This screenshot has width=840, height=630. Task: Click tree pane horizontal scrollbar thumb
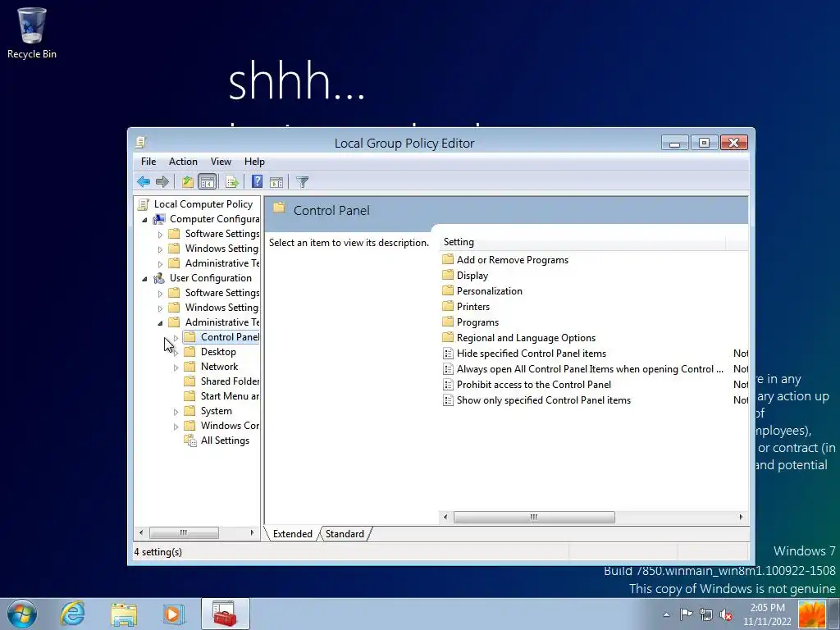point(184,532)
